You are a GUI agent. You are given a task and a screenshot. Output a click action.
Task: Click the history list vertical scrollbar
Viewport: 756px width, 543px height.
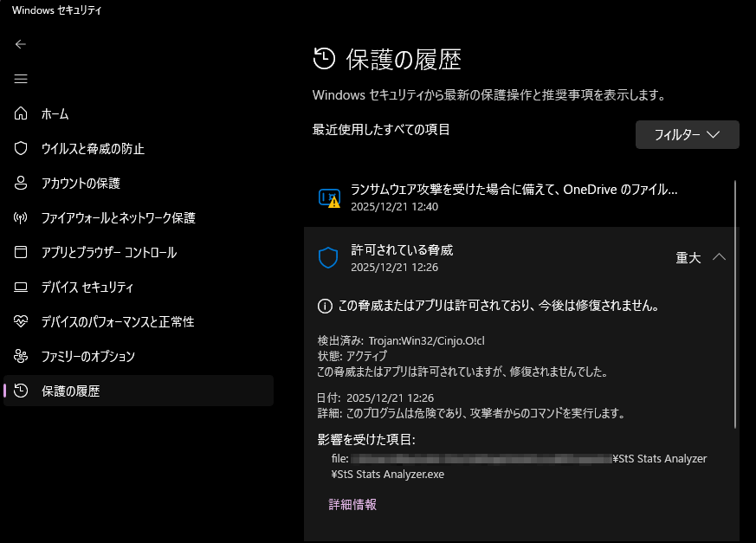pos(735,304)
